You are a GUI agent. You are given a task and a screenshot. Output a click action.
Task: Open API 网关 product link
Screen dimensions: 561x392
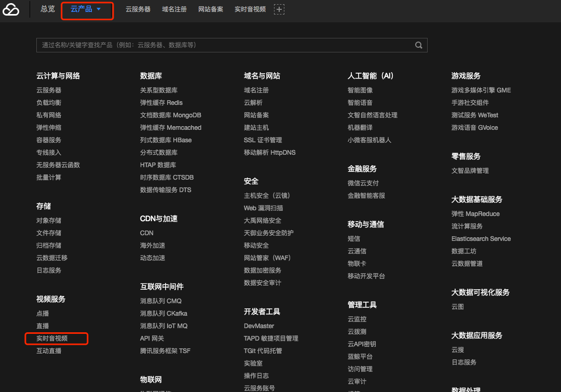click(152, 339)
